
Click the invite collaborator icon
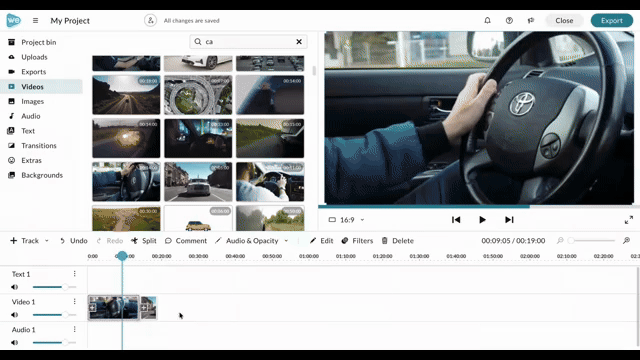[x=150, y=20]
